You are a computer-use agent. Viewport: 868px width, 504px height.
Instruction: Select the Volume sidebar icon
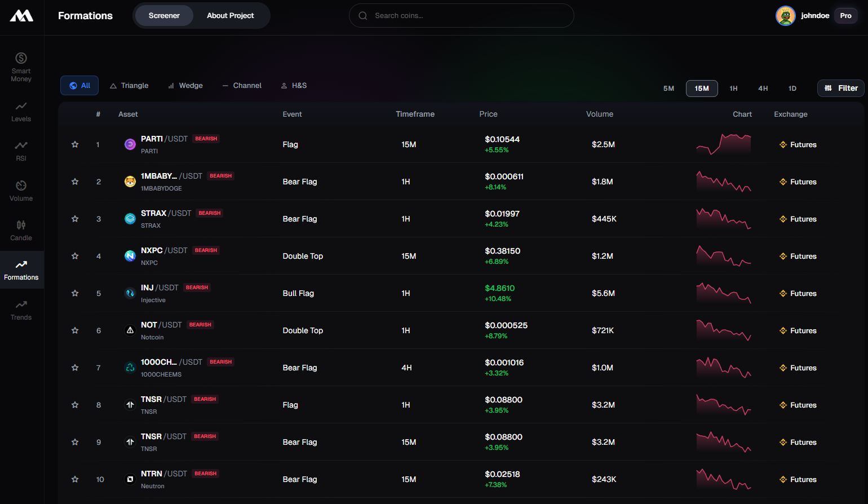coord(21,191)
